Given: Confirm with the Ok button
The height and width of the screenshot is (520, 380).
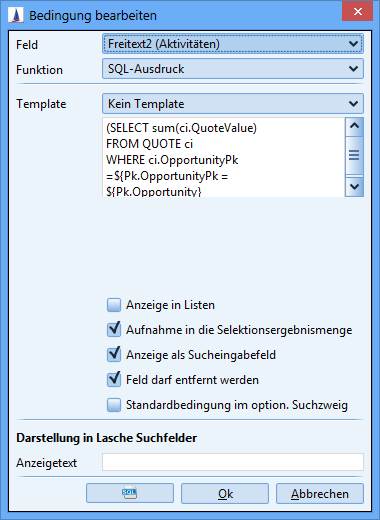Looking at the screenshot, I should [x=225, y=493].
